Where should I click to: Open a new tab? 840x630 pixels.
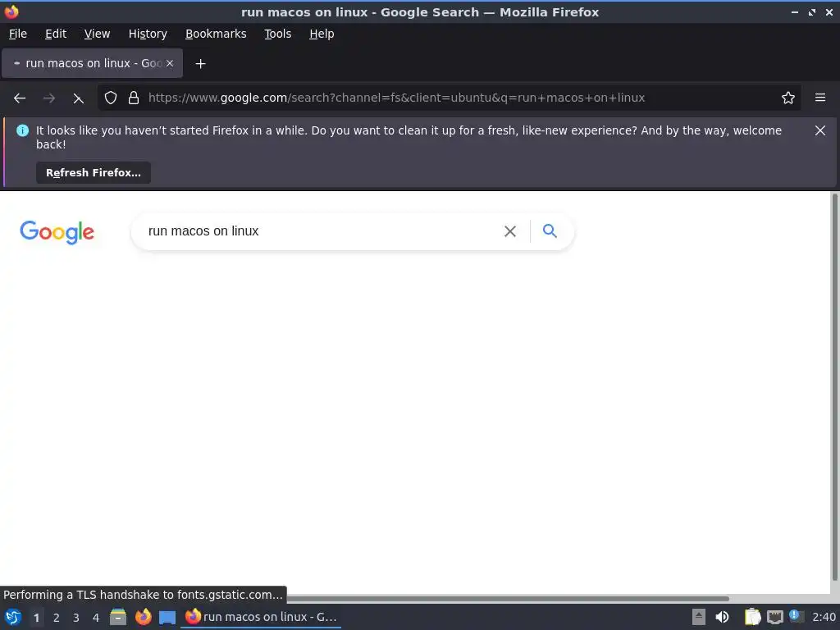[200, 64]
